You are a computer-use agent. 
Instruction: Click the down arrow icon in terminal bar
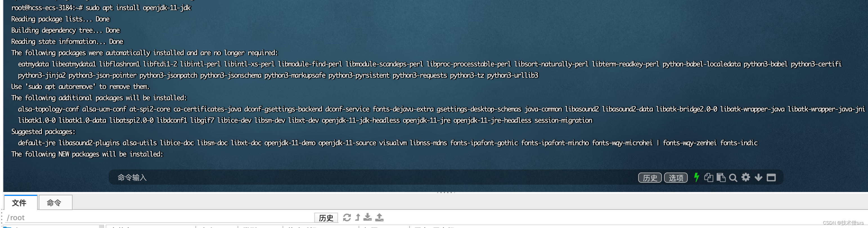click(x=759, y=177)
